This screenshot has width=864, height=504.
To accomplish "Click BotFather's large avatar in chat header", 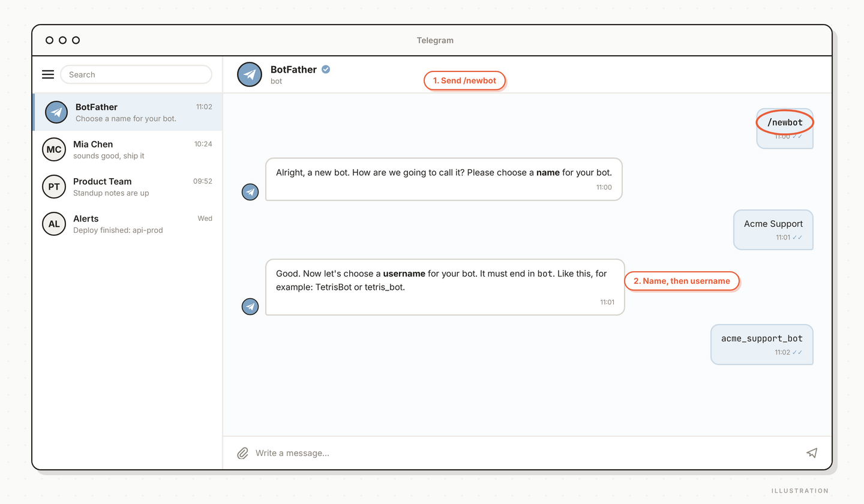I will (x=250, y=74).
